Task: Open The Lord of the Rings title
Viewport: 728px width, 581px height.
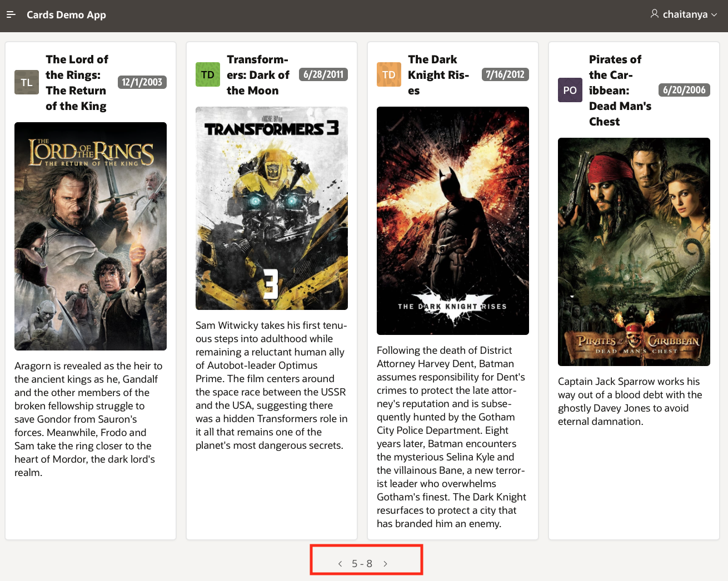Action: click(x=77, y=83)
